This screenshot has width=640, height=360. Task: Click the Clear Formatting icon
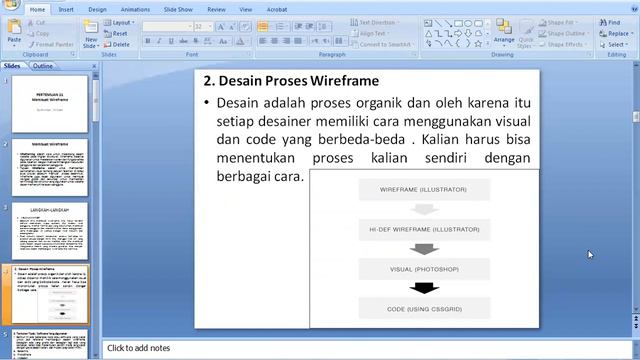245,27
